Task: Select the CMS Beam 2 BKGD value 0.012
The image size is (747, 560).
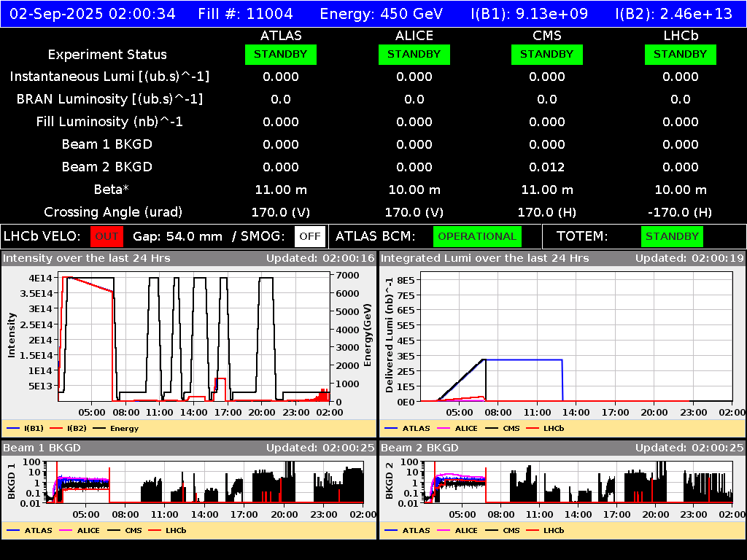Action: (547, 167)
